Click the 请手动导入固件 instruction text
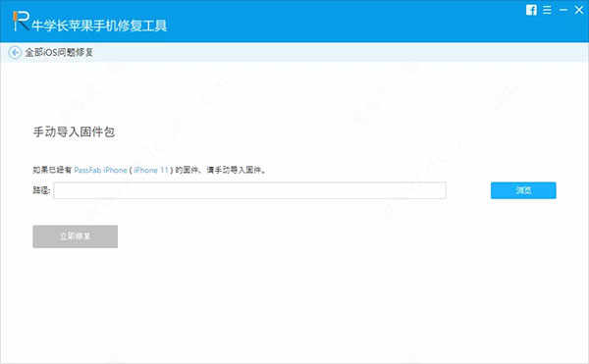This screenshot has height=364, width=589. coord(236,170)
